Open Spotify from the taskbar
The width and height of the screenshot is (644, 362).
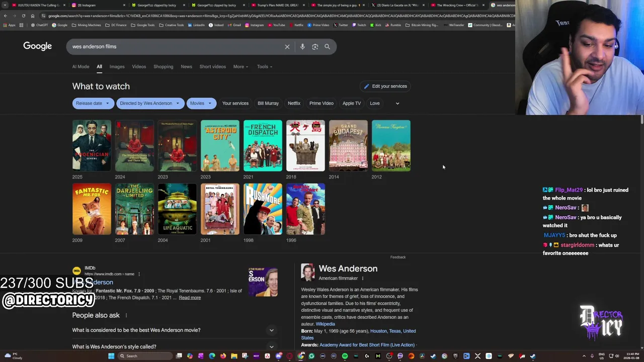click(x=345, y=356)
